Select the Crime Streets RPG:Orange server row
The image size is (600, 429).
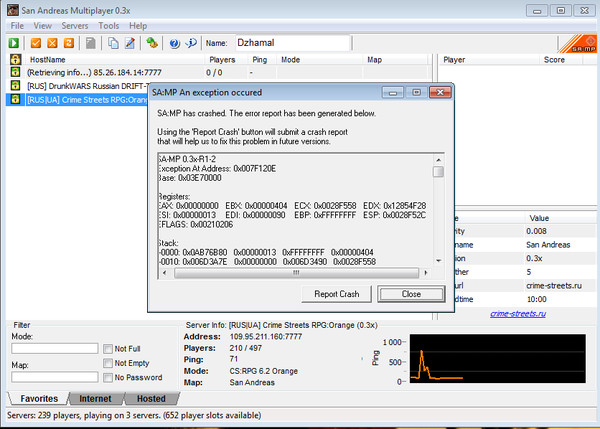pos(77,100)
